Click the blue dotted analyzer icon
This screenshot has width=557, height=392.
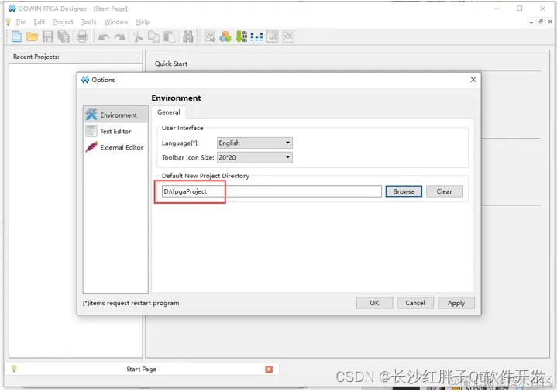coord(257,36)
